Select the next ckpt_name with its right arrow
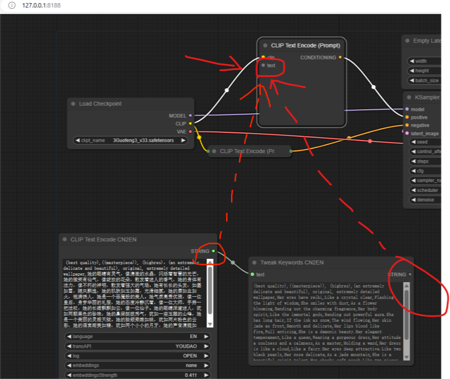The image size is (450, 379). [183, 140]
